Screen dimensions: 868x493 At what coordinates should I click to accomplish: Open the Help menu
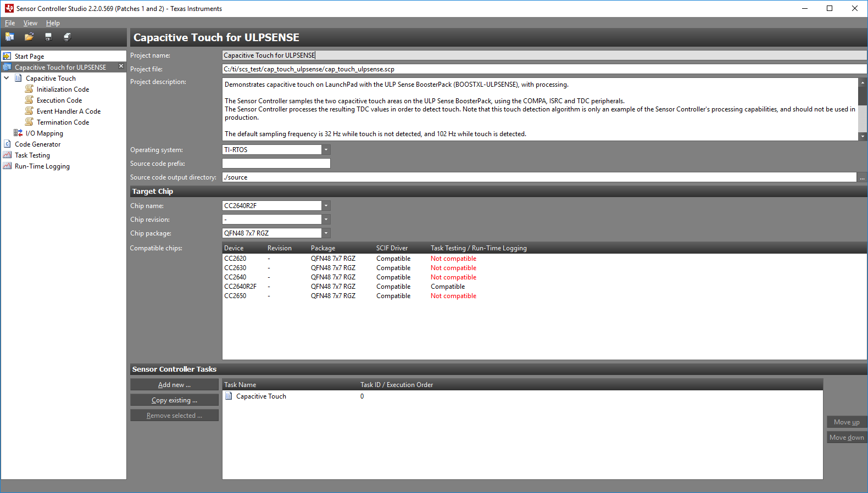[x=53, y=23]
